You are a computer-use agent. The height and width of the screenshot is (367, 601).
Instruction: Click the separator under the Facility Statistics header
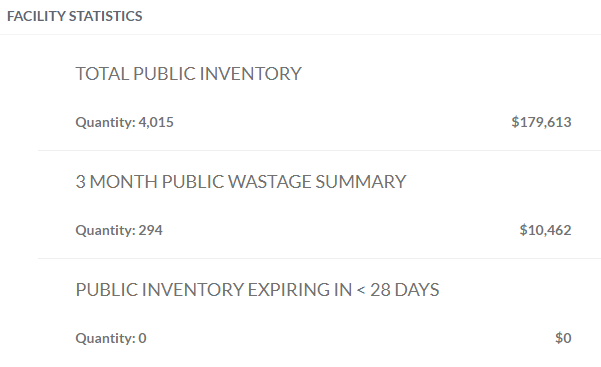pos(300,35)
